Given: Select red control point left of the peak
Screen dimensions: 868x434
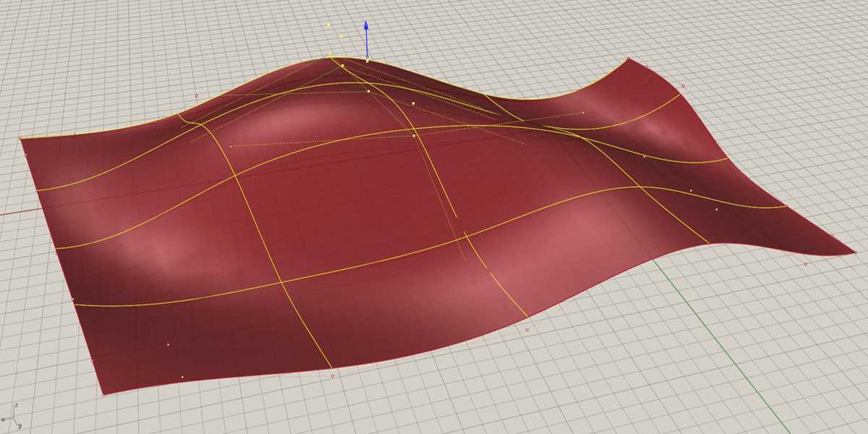Looking at the screenshot, I should coord(197,95).
